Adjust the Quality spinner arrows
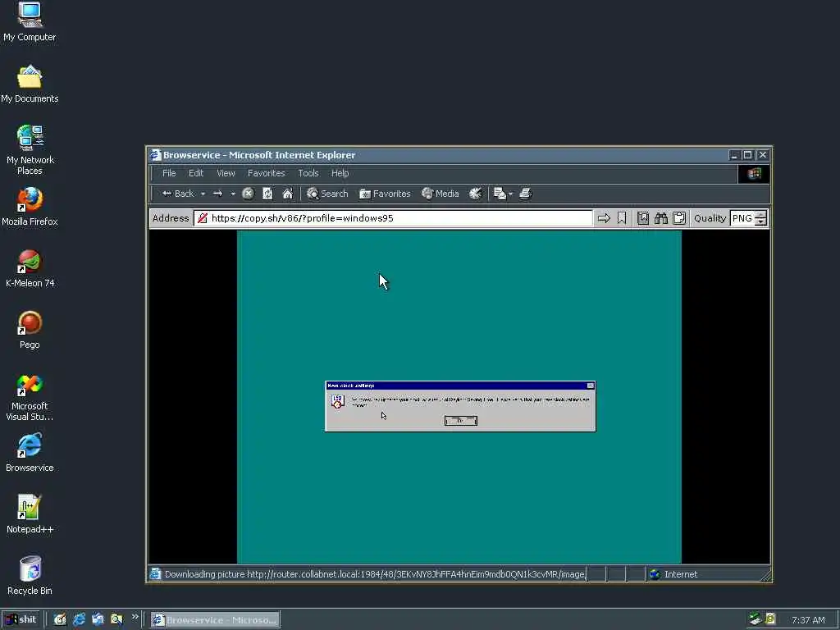This screenshot has width=840, height=630. (760, 218)
